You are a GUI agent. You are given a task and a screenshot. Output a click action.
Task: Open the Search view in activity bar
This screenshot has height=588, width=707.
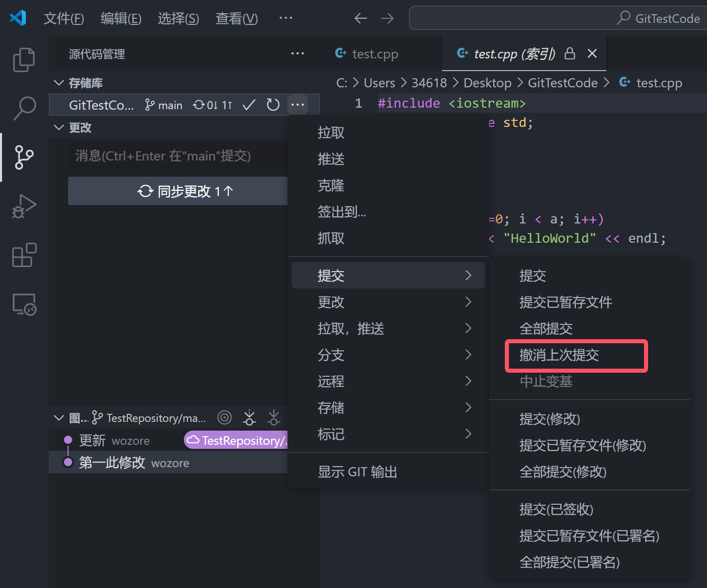tap(24, 108)
